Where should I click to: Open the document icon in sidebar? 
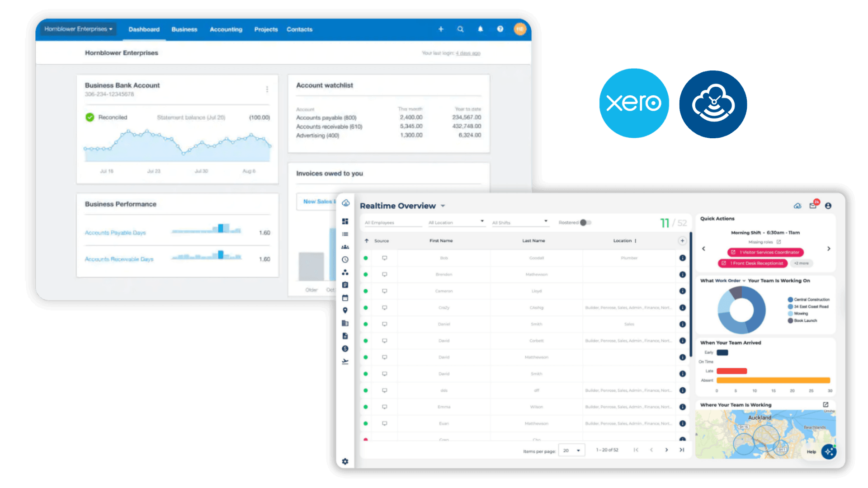coord(345,336)
